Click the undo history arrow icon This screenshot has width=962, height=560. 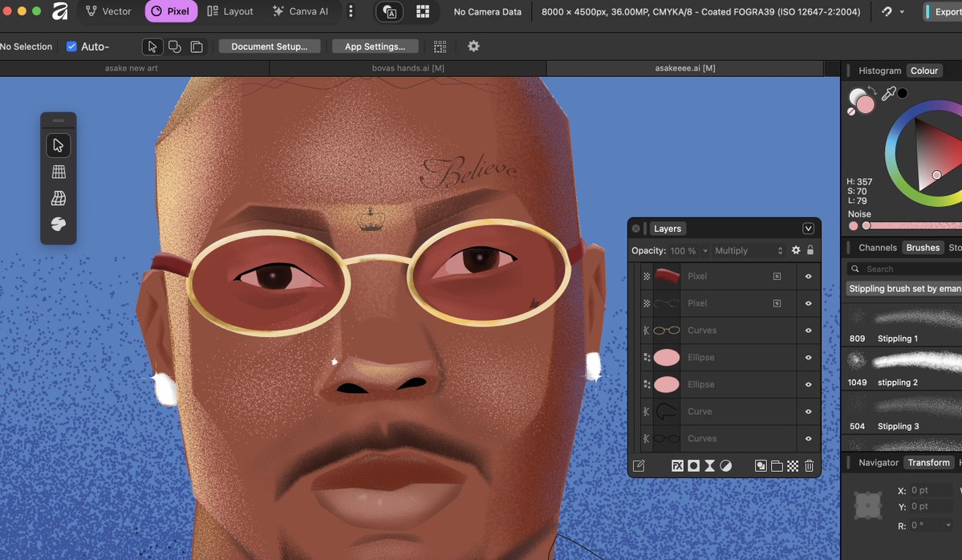[x=887, y=12]
